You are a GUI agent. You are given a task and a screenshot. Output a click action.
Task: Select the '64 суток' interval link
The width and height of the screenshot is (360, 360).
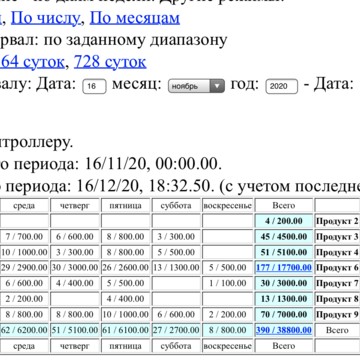pyautogui.click(x=32, y=62)
